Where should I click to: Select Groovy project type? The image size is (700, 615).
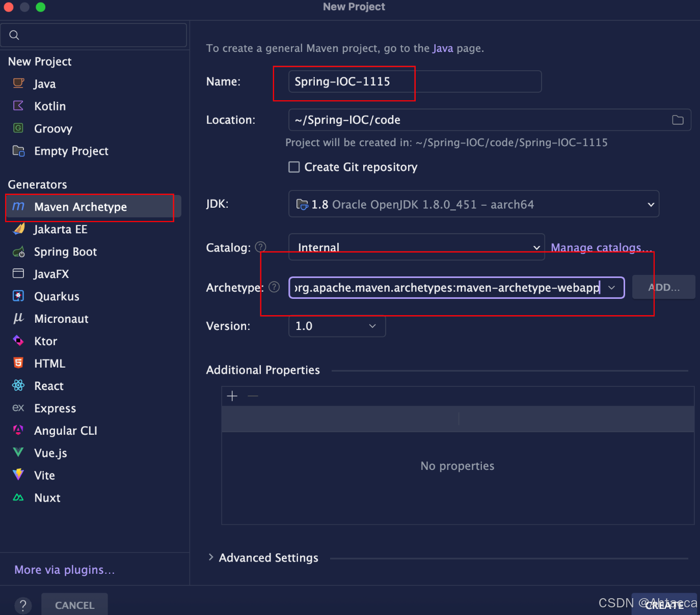(53, 128)
